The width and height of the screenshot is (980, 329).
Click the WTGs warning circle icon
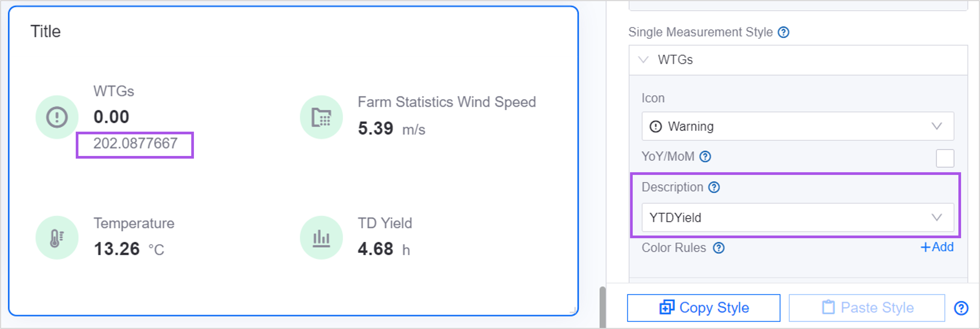pyautogui.click(x=57, y=117)
